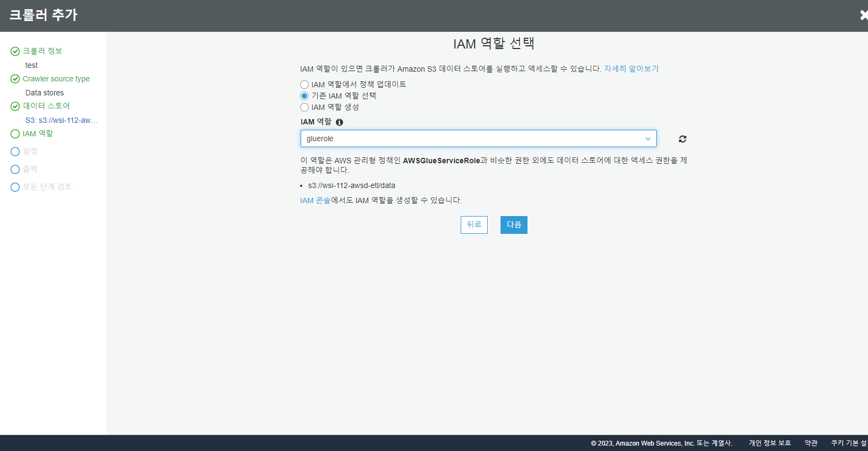This screenshot has width=868, height=451.
Task: Open the 'IAM 콘솔' link
Action: pos(315,200)
